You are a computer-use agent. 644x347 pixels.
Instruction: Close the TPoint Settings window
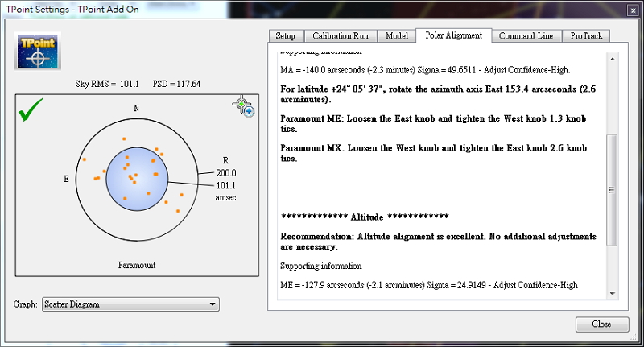pyautogui.click(x=633, y=10)
